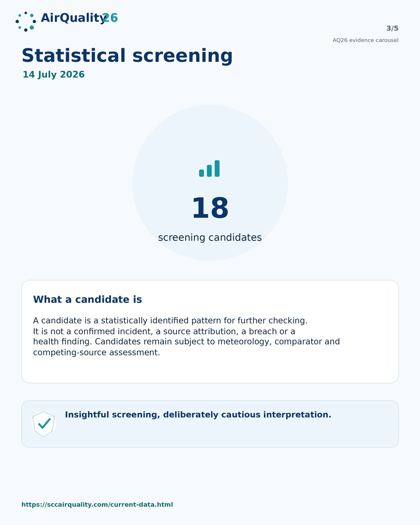Image resolution: width=420 pixels, height=525 pixels.
Task: Click the bar chart icon above 18
Action: [x=210, y=168]
